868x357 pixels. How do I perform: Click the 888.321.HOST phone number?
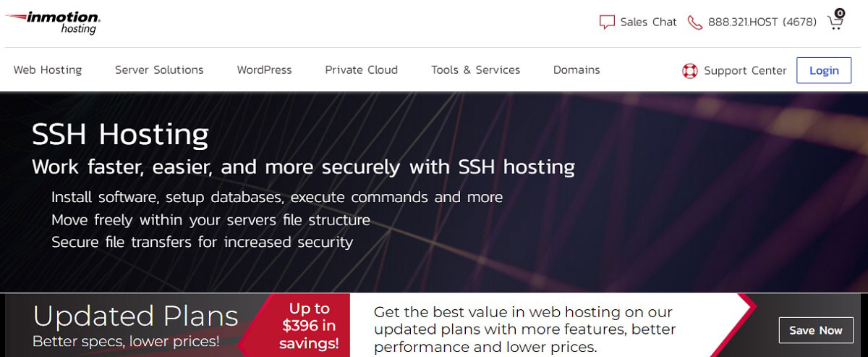(x=762, y=22)
